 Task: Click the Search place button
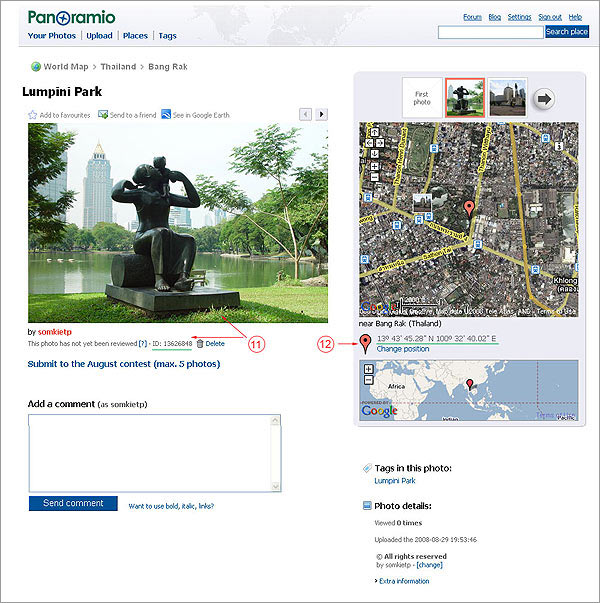[x=567, y=32]
